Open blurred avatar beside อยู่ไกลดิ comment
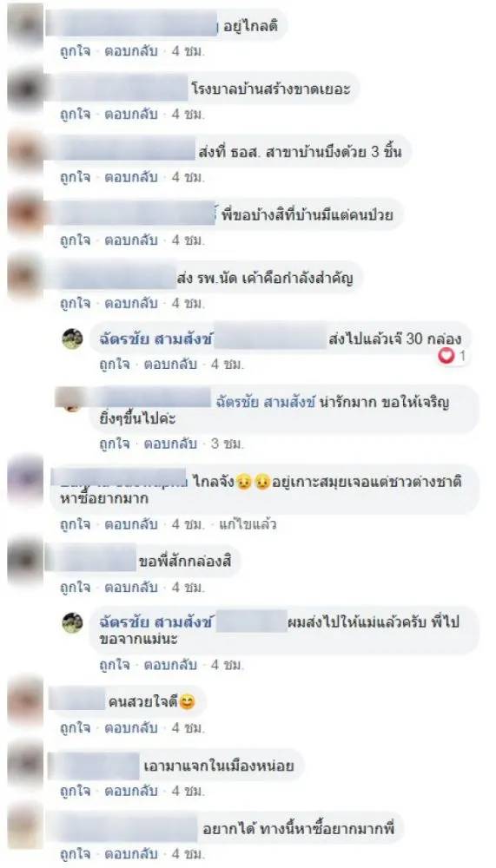The height and width of the screenshot is (868, 496). [25, 23]
